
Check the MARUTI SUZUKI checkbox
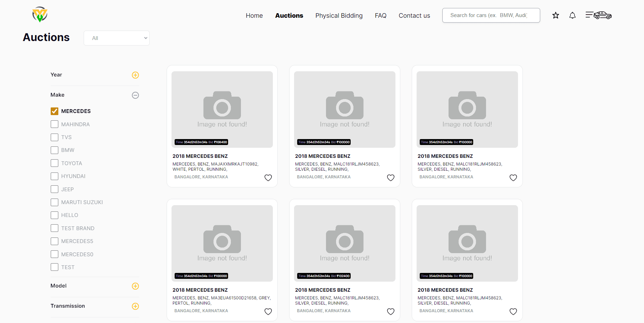pyautogui.click(x=55, y=202)
